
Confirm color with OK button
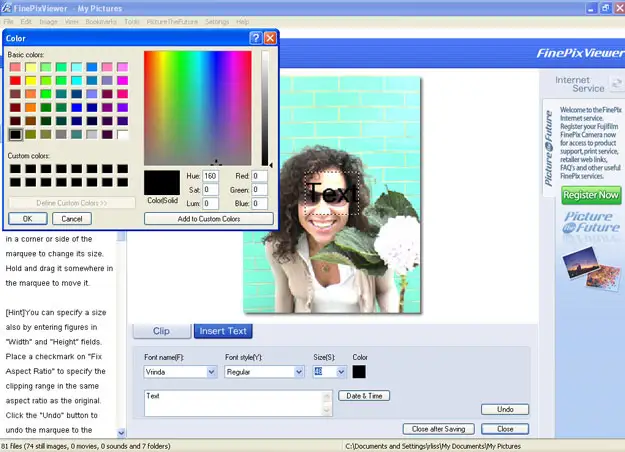click(x=28, y=219)
